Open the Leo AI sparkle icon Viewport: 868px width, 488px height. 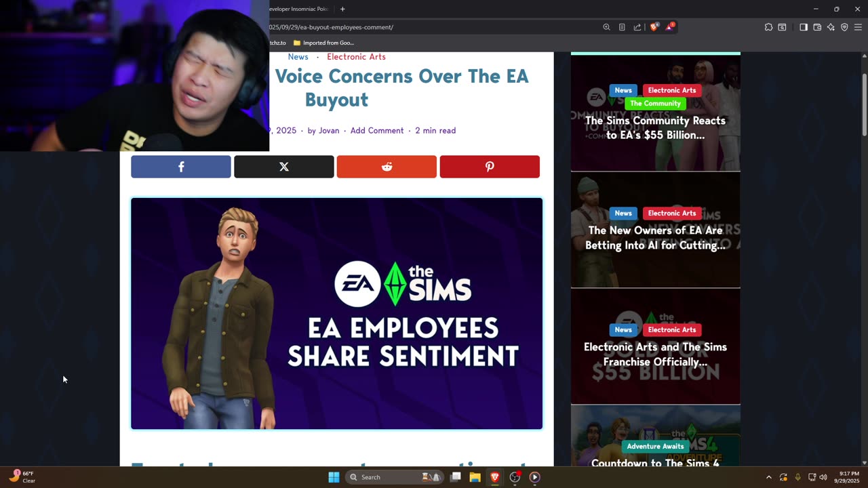click(x=831, y=27)
